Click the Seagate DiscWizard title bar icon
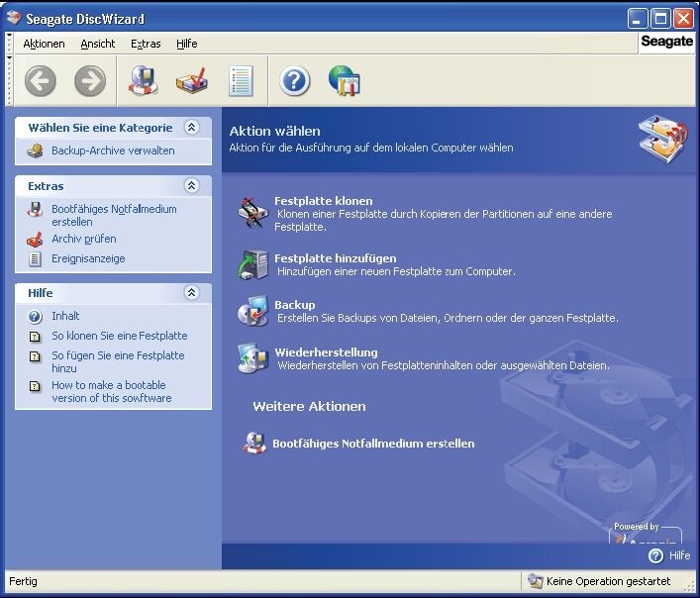 (x=14, y=18)
